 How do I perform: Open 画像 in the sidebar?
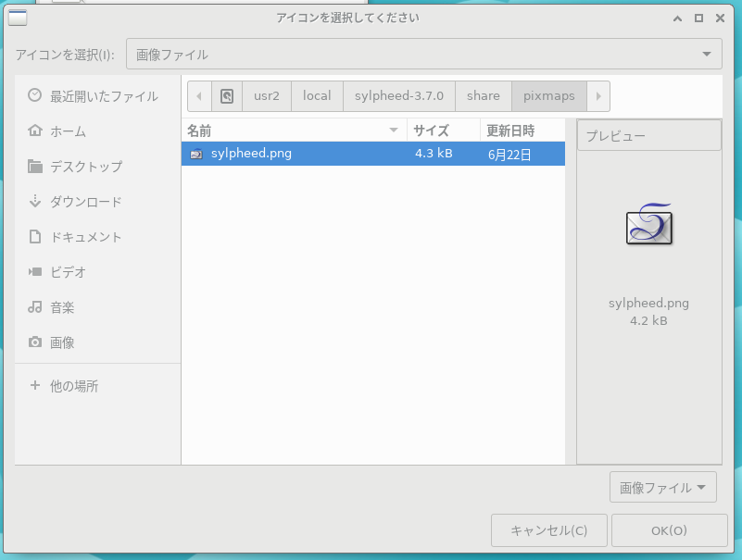pos(98,342)
